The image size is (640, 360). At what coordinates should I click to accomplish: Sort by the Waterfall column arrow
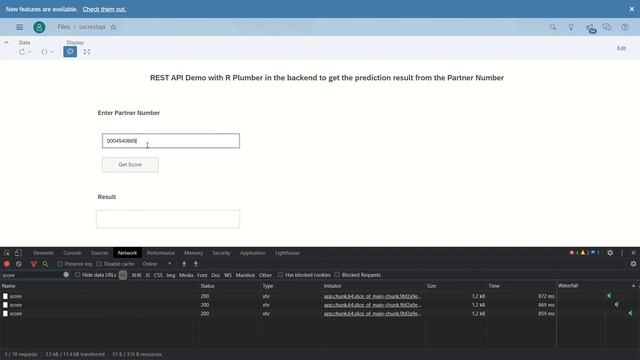(x=633, y=286)
